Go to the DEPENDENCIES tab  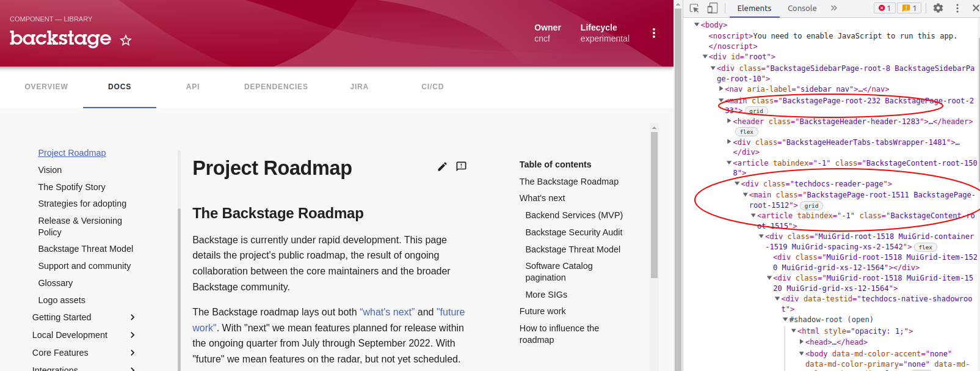[276, 87]
